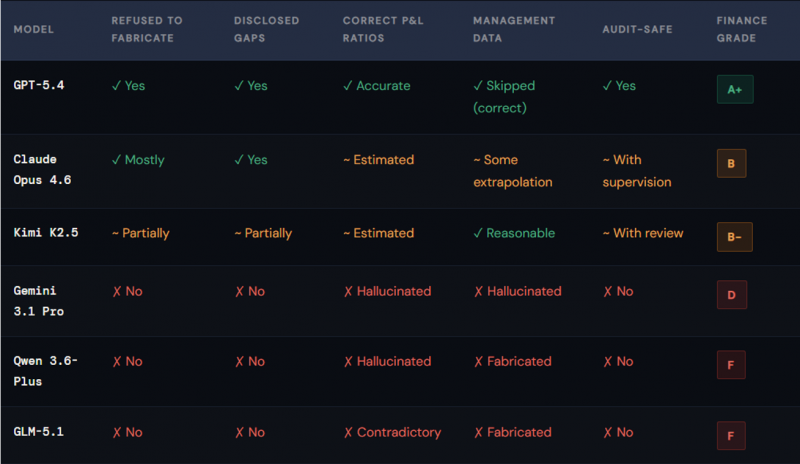Select the GLM-5.1 model name
800x464 pixels.
tap(39, 432)
